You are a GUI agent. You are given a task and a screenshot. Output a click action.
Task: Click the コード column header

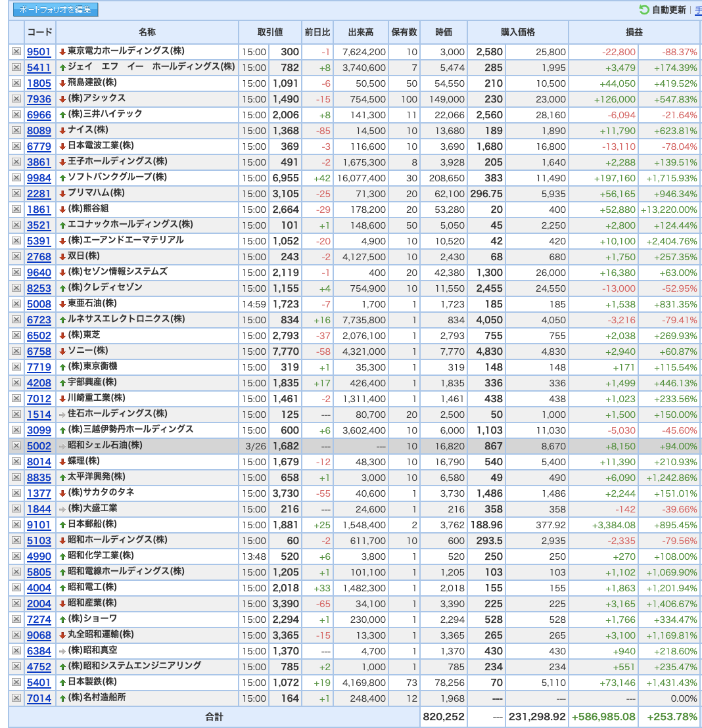tap(40, 32)
